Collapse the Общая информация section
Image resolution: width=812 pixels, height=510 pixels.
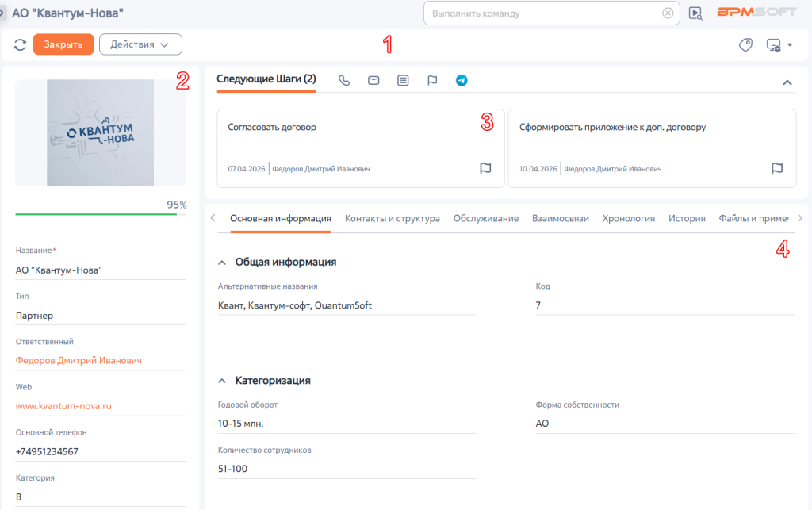pyautogui.click(x=222, y=263)
